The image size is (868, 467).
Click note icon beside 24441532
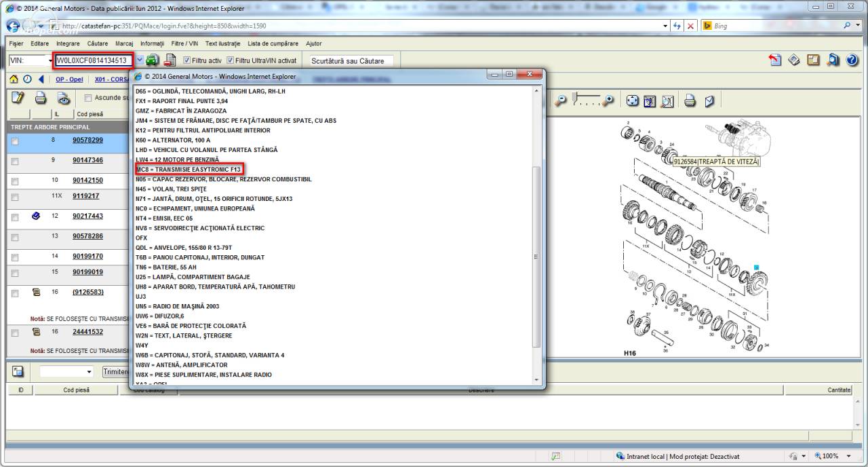(x=36, y=332)
